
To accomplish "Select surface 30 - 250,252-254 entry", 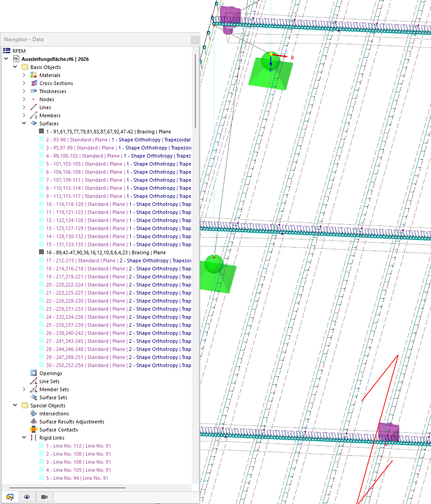I will 118,365.
